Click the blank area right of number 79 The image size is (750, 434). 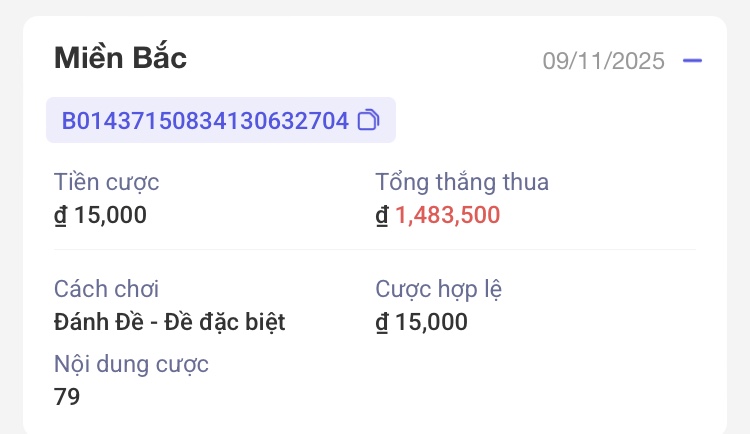[x=400, y=397]
